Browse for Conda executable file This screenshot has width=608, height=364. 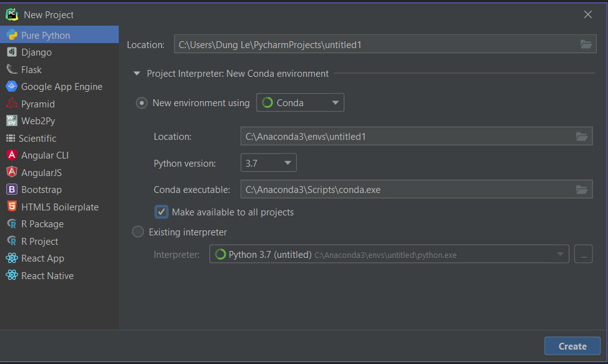click(582, 190)
